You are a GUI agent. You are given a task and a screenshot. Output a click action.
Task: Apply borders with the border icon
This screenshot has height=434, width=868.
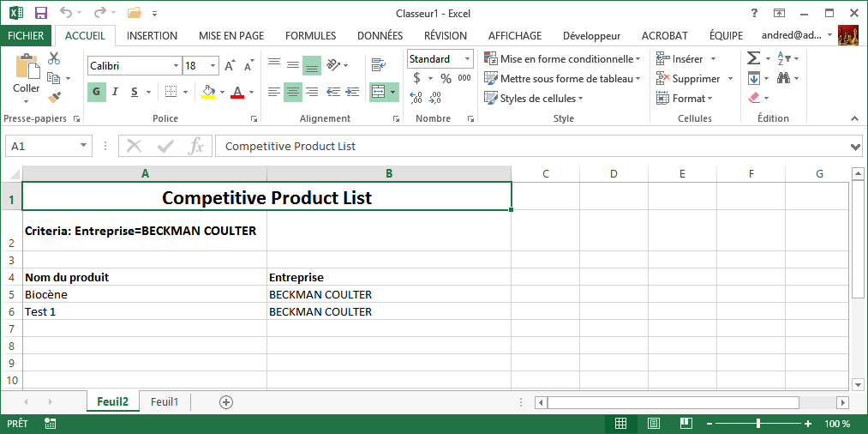pos(171,92)
